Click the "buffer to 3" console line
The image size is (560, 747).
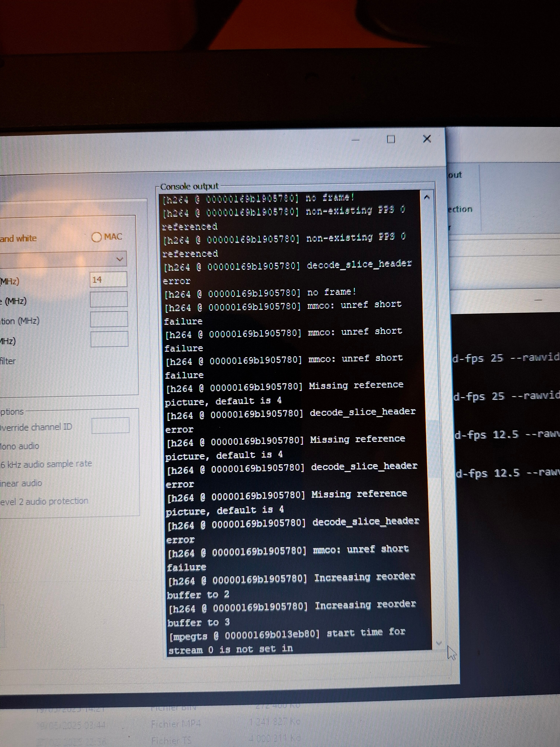199,622
